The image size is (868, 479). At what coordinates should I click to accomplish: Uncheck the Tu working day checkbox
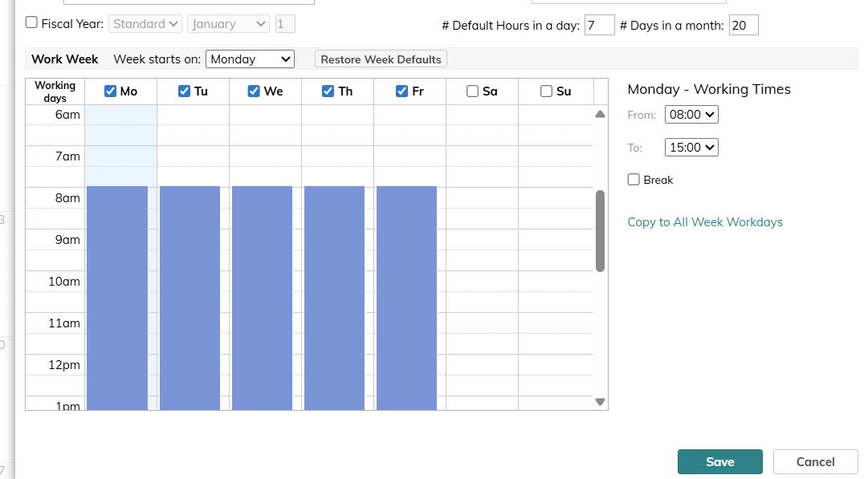[185, 91]
